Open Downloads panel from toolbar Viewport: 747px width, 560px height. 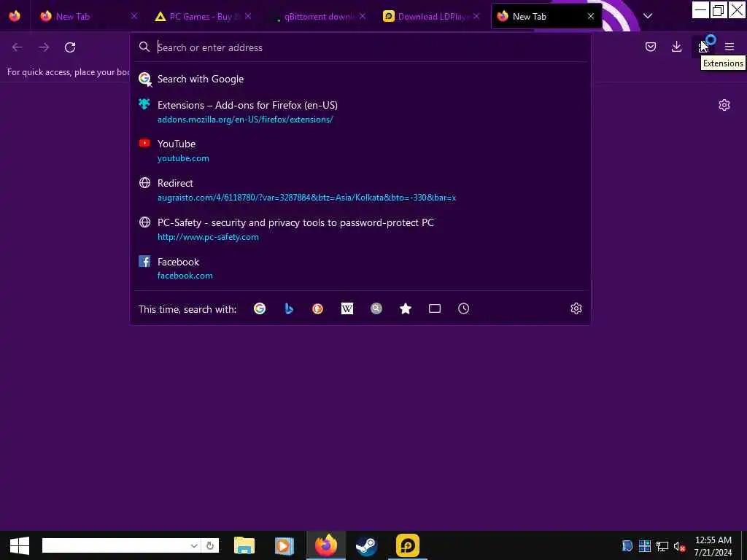(x=676, y=47)
